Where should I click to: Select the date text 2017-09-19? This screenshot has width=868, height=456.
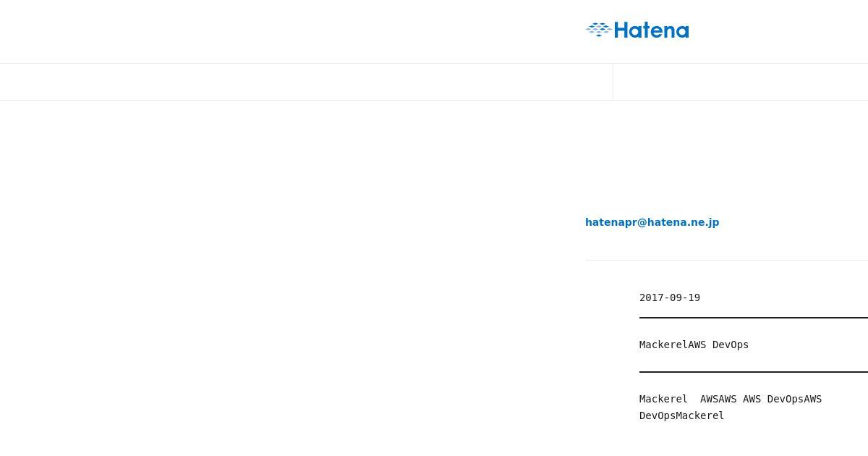pos(670,297)
